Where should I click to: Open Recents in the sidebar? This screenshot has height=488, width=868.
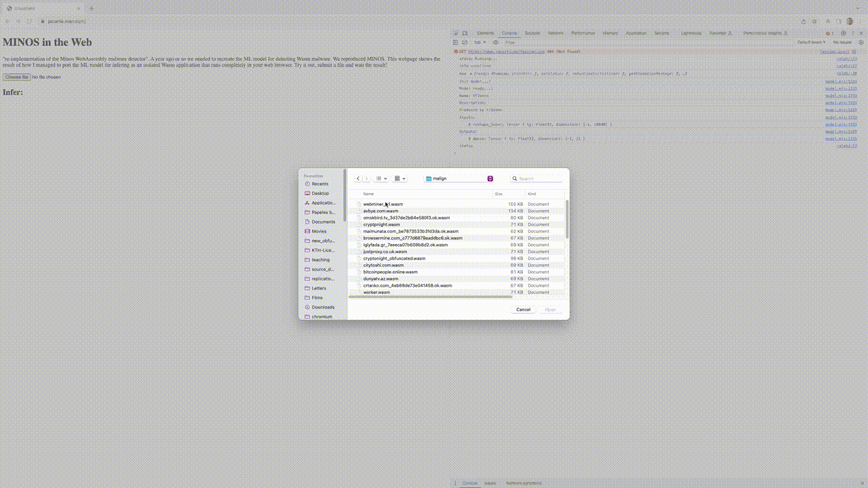click(x=319, y=184)
